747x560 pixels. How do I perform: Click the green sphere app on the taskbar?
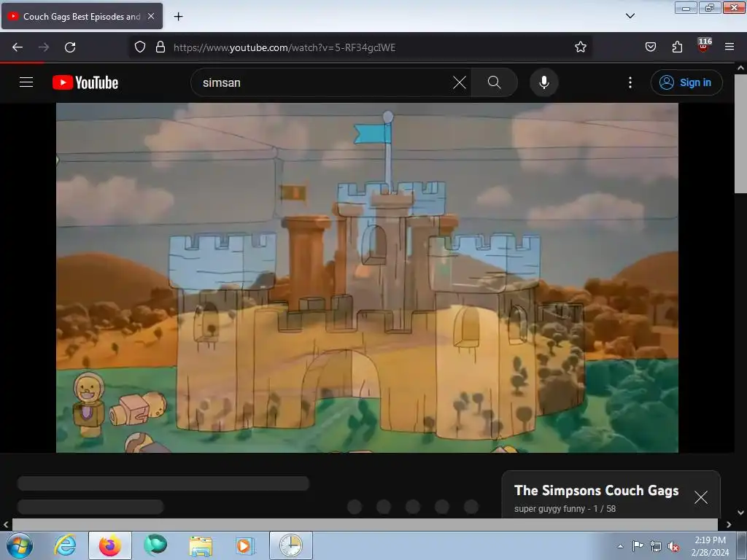(x=156, y=545)
